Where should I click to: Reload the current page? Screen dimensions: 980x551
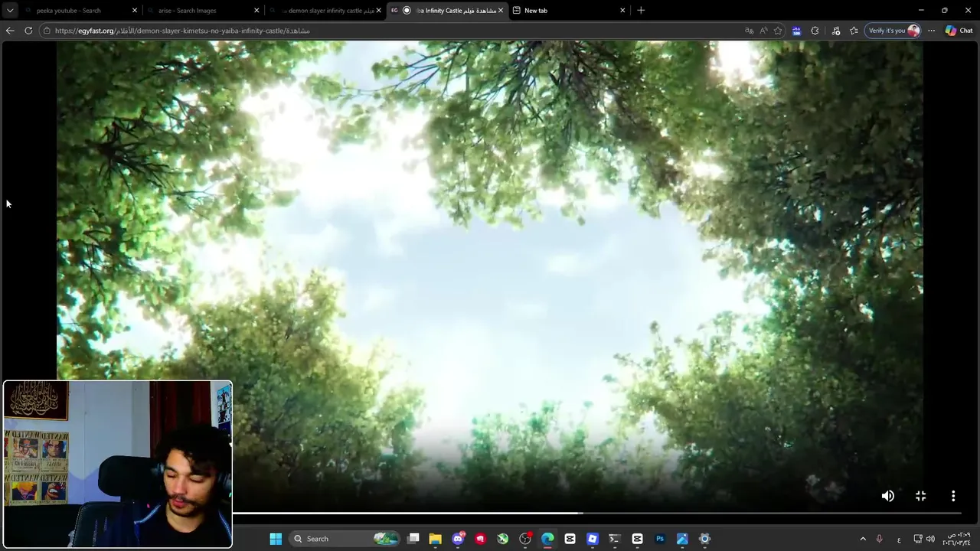(28, 31)
